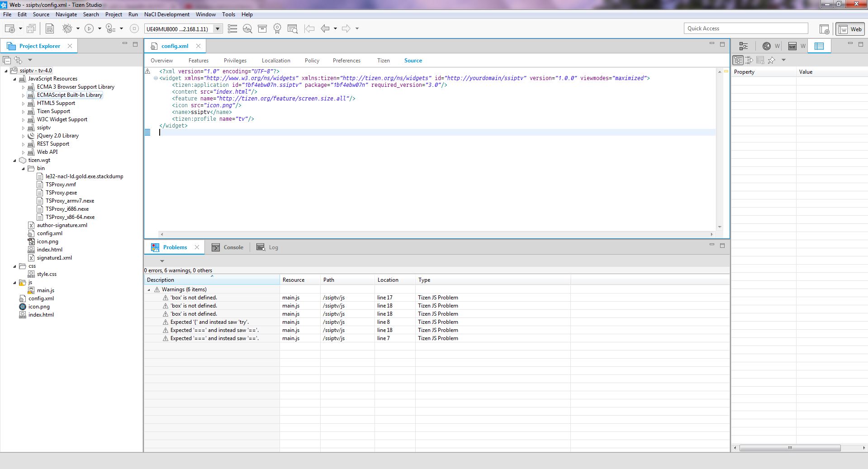The image size is (868, 469).
Task: Click the properties pane horizontal scrollbar
Action: (x=790, y=448)
